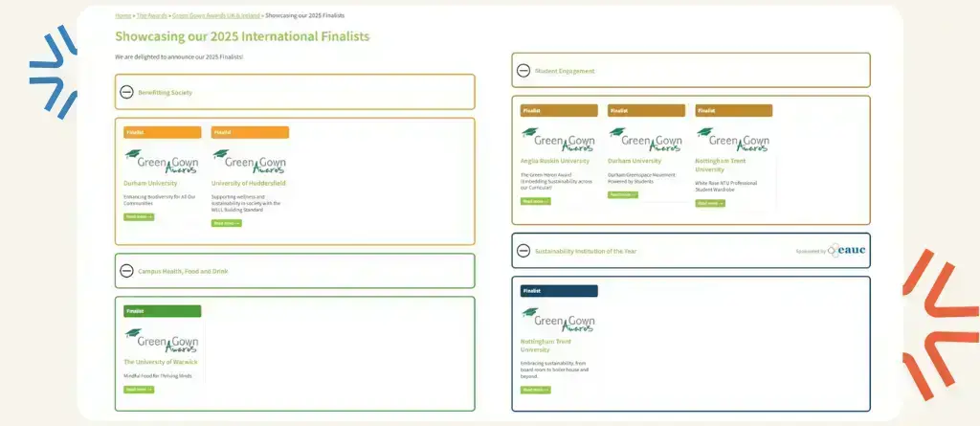Click Green Gown logo on University of Warwick card
The height and width of the screenshot is (426, 980).
click(x=161, y=340)
